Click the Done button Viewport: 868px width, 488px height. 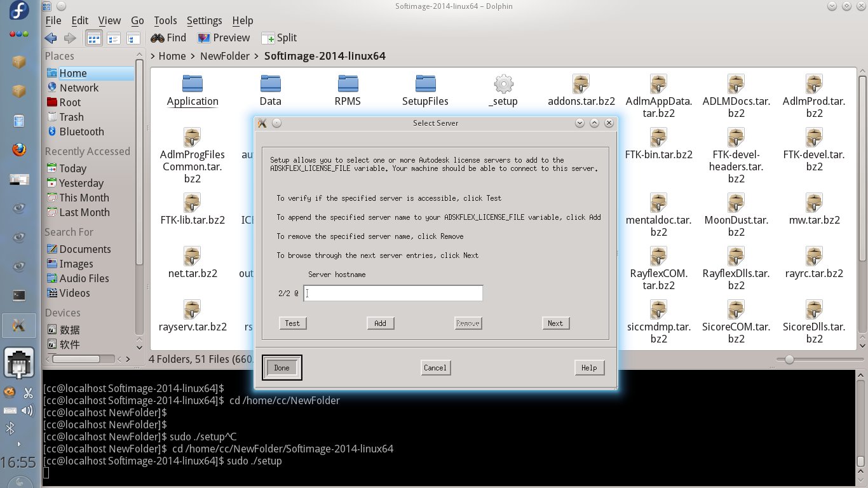click(281, 367)
